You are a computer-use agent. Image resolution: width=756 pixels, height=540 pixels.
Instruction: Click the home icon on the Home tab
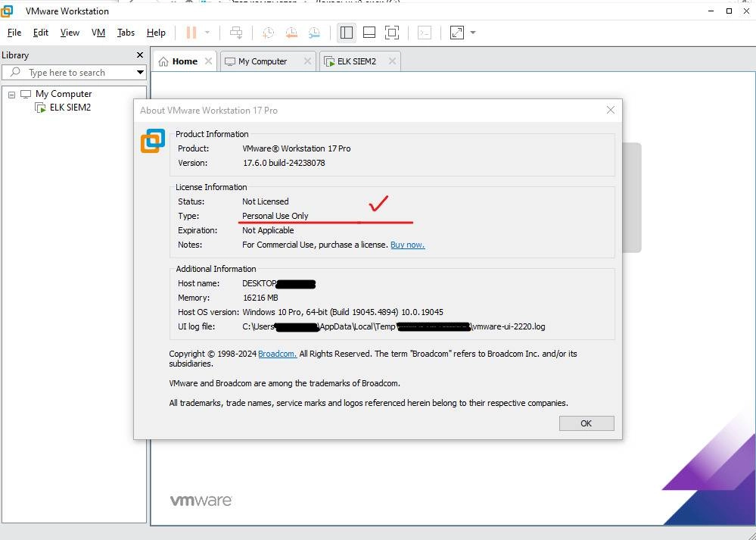[x=163, y=61]
